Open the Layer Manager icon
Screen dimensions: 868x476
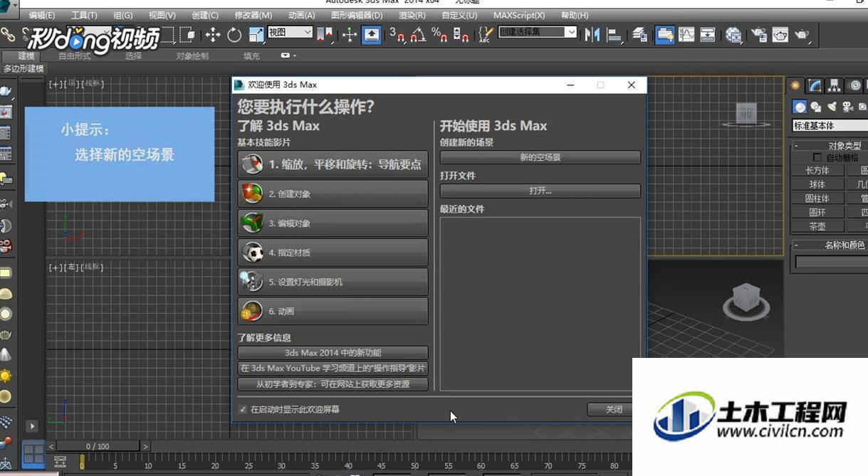click(x=639, y=35)
